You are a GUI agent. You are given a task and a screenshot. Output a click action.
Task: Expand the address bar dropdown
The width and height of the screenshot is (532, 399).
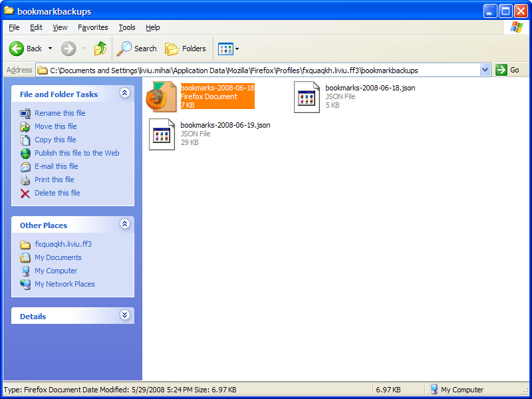(485, 70)
